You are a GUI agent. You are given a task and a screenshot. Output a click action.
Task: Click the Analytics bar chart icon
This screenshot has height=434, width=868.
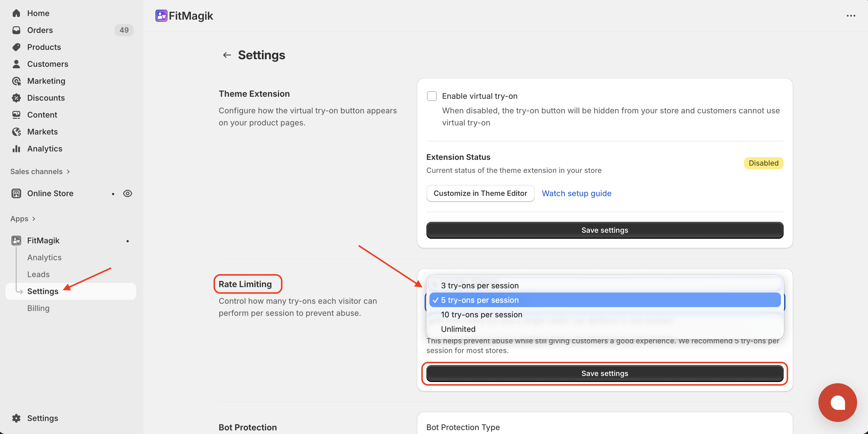pyautogui.click(x=16, y=148)
